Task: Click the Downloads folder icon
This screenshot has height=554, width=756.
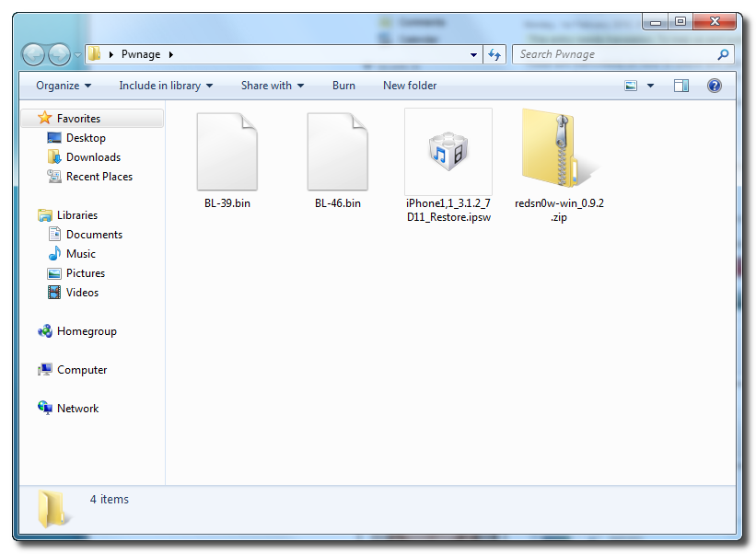Action: [54, 156]
